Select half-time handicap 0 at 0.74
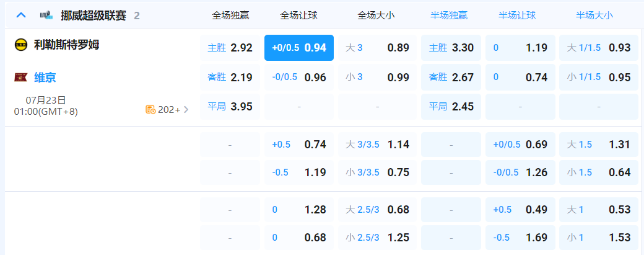This screenshot has height=255, width=644. (520, 77)
